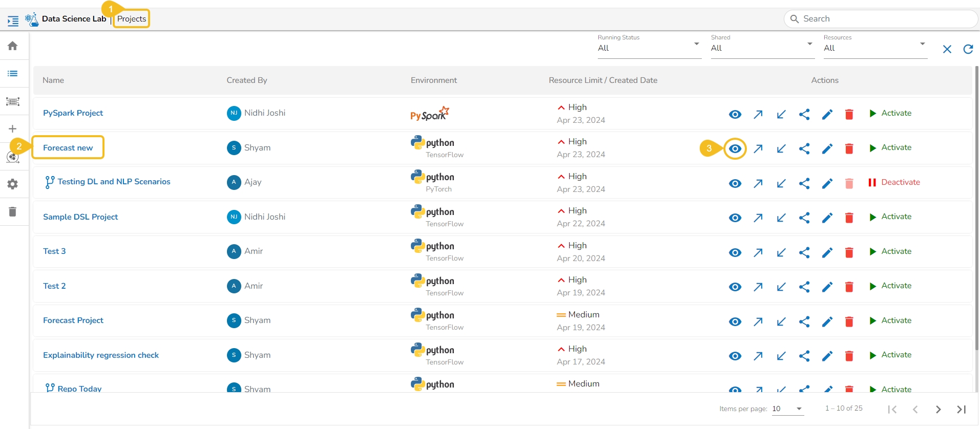Click the home icon in the sidebar
The height and width of the screenshot is (429, 980).
tap(13, 46)
